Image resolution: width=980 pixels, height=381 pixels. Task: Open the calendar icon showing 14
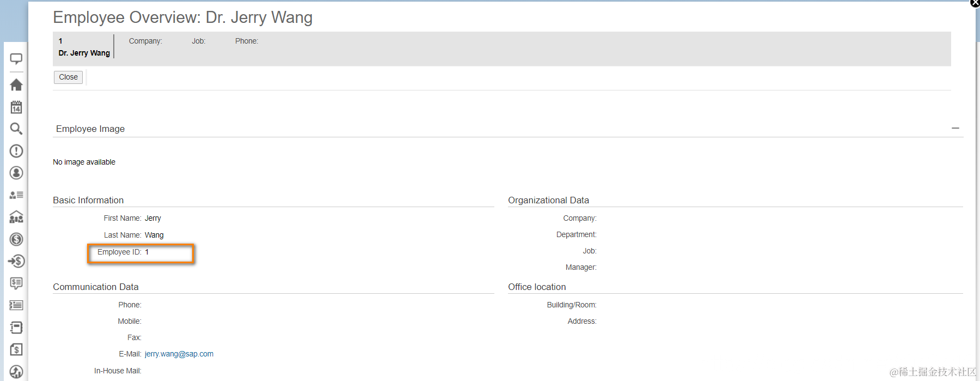tap(16, 107)
